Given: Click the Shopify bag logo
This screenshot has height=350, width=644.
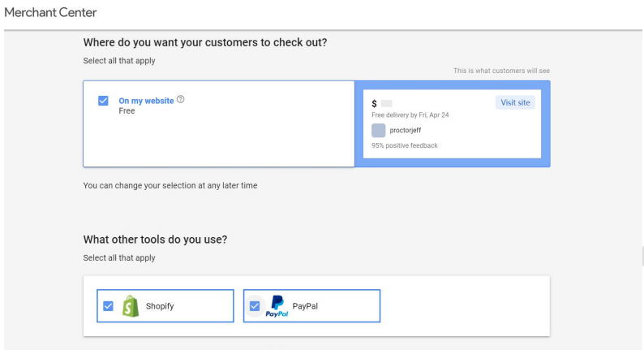Looking at the screenshot, I should (130, 306).
